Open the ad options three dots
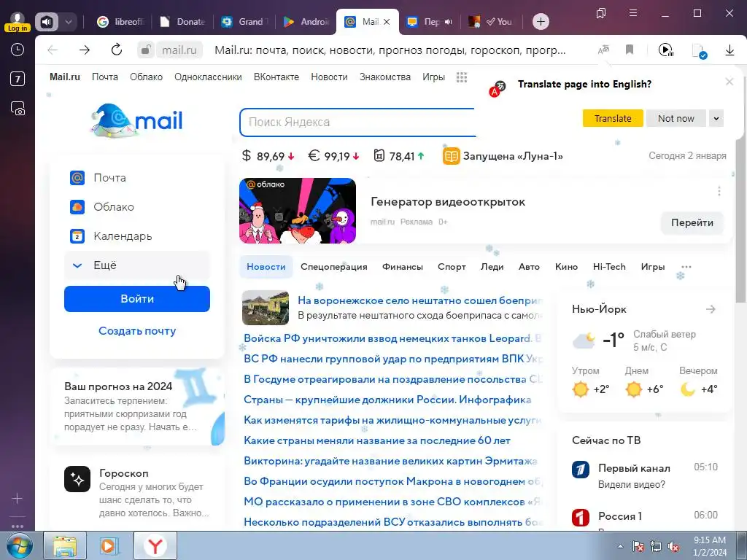747x560 pixels. [719, 192]
